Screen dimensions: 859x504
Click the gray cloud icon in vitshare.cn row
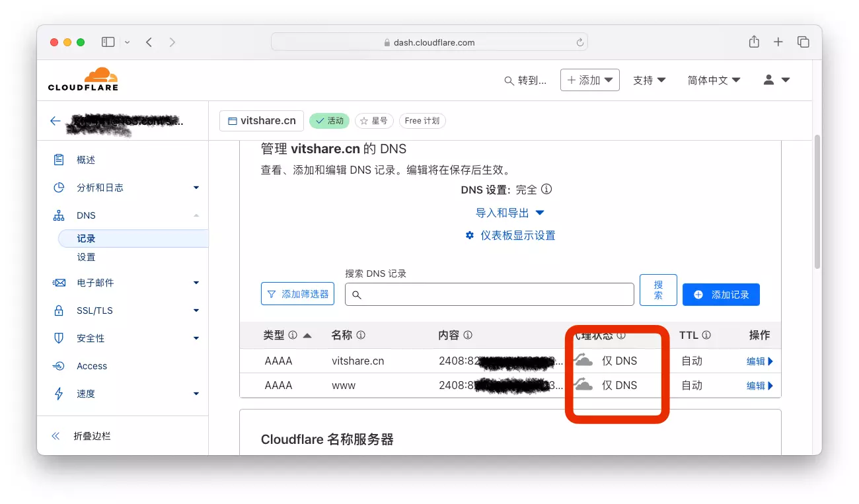click(x=583, y=361)
